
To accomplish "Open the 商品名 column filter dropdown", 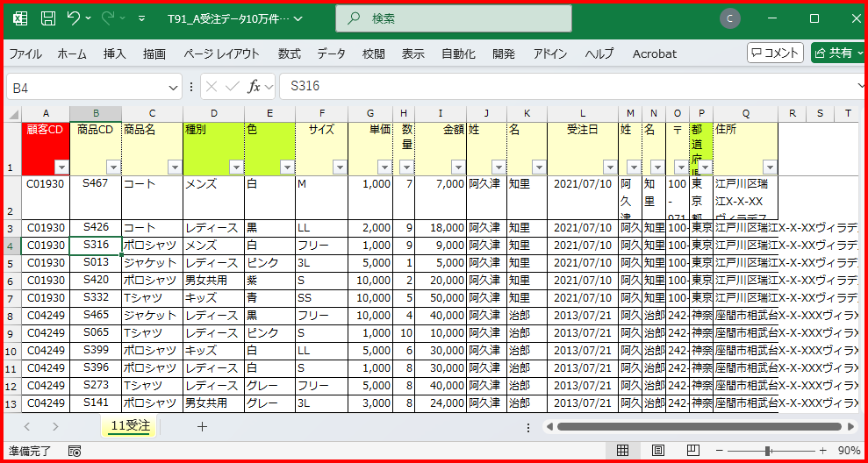I will [175, 167].
